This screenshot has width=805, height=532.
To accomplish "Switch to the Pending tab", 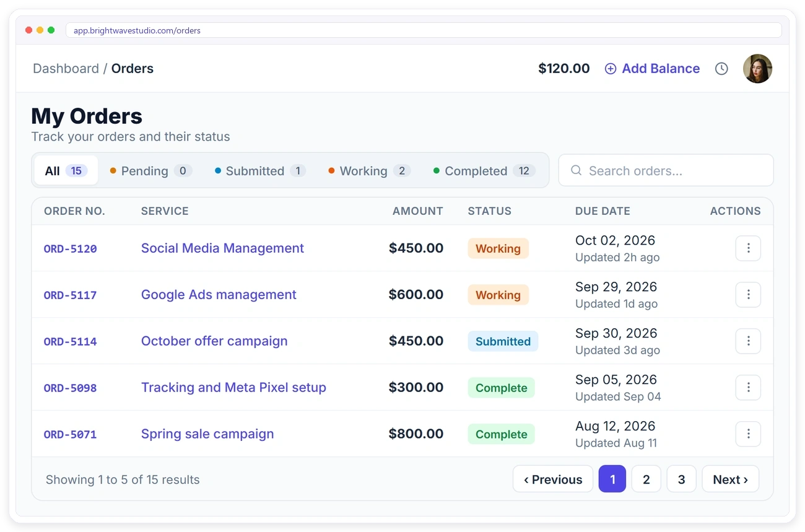I will pos(151,171).
